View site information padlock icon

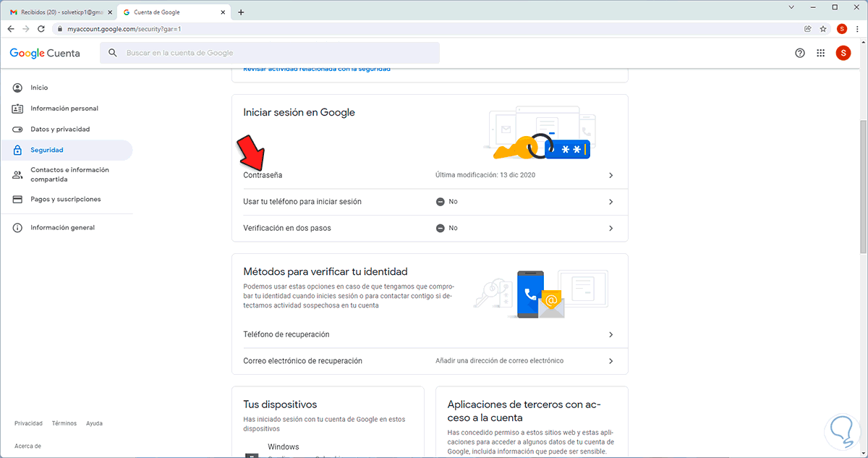[x=61, y=29]
